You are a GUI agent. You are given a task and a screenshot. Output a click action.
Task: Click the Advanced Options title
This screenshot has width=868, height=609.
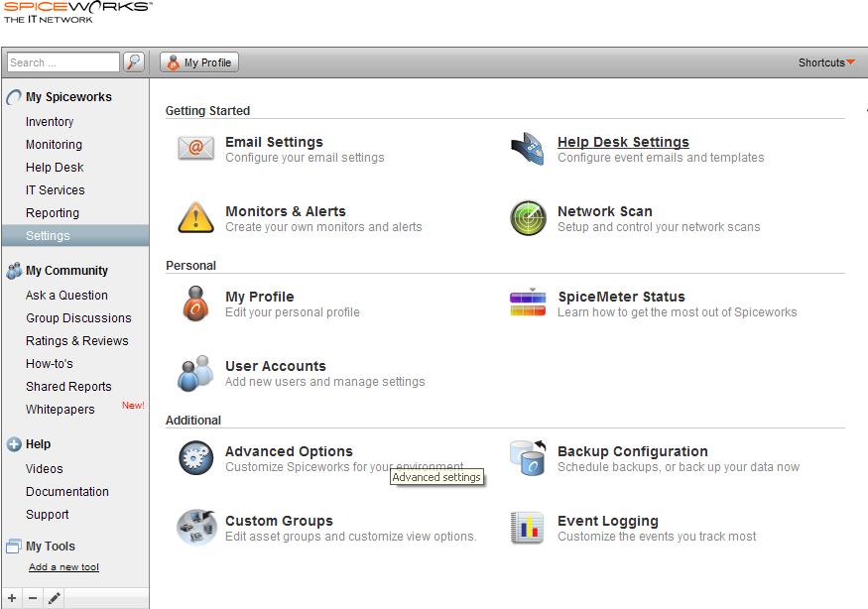click(x=289, y=451)
